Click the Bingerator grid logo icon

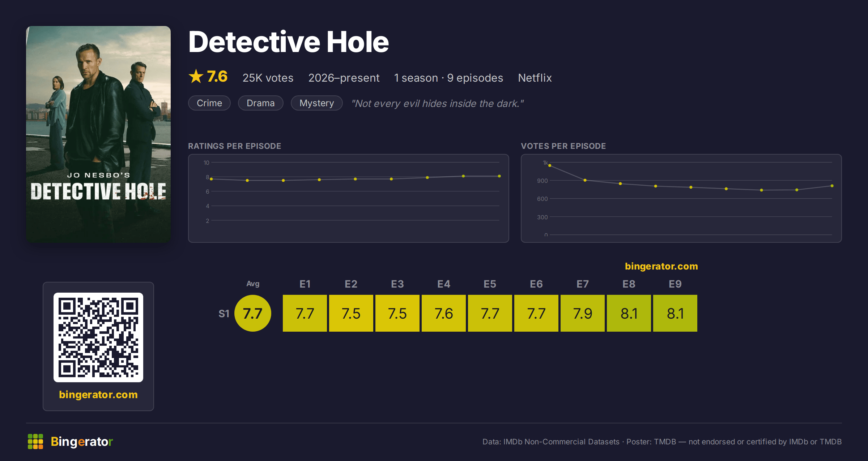(35, 441)
